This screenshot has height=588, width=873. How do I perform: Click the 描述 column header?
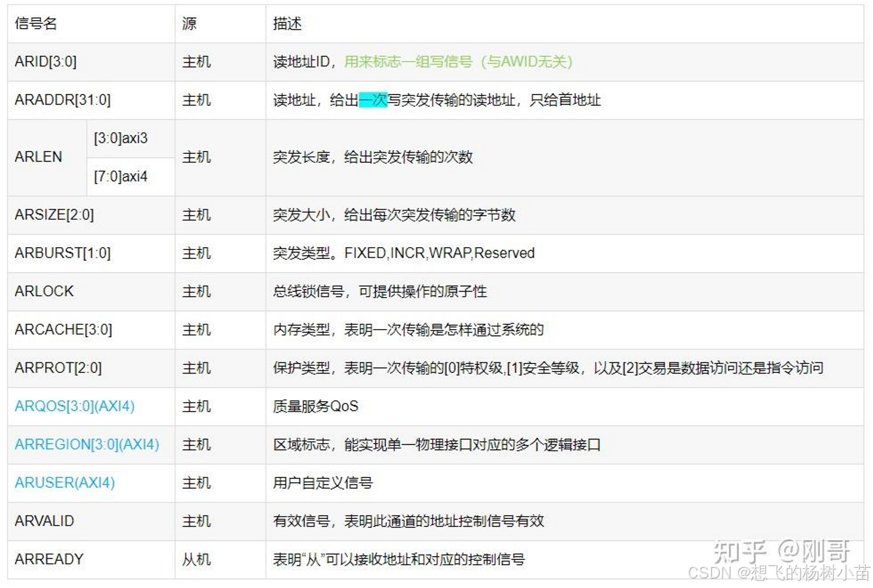coord(286,23)
